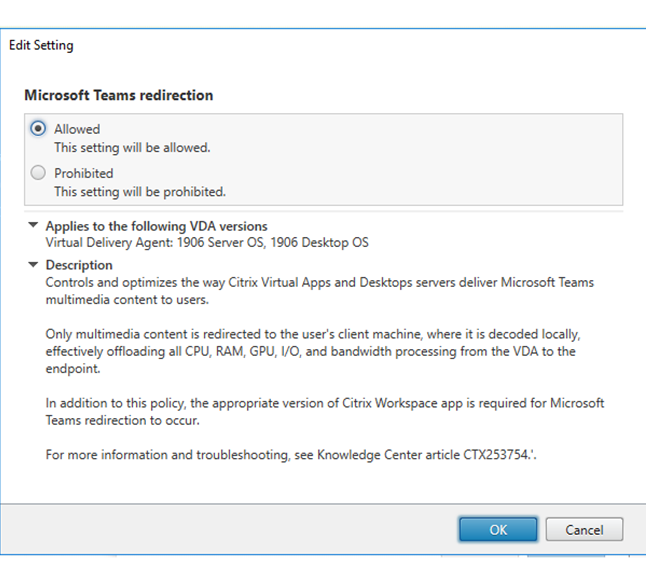Collapse the VDA versions section arrow
646x565 pixels.
click(34, 226)
